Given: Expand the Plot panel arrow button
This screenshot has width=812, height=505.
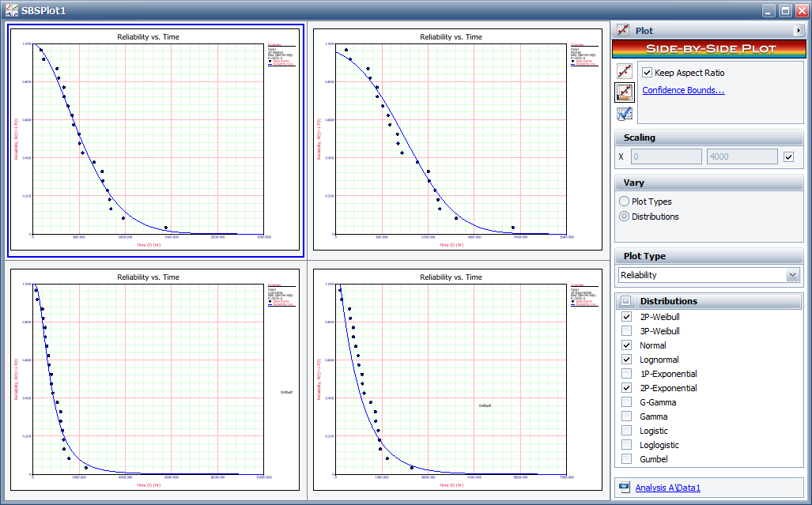Looking at the screenshot, I should tap(798, 31).
